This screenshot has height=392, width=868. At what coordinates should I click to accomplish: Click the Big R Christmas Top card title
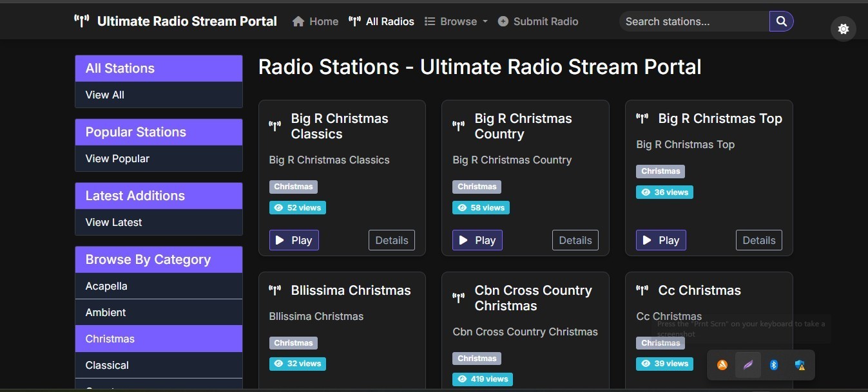click(x=720, y=118)
